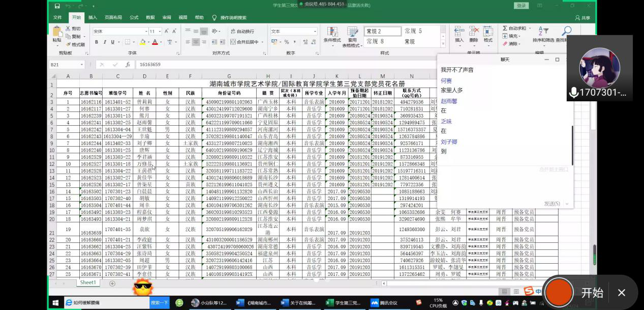Click the Login (登录) button

click(x=521, y=6)
